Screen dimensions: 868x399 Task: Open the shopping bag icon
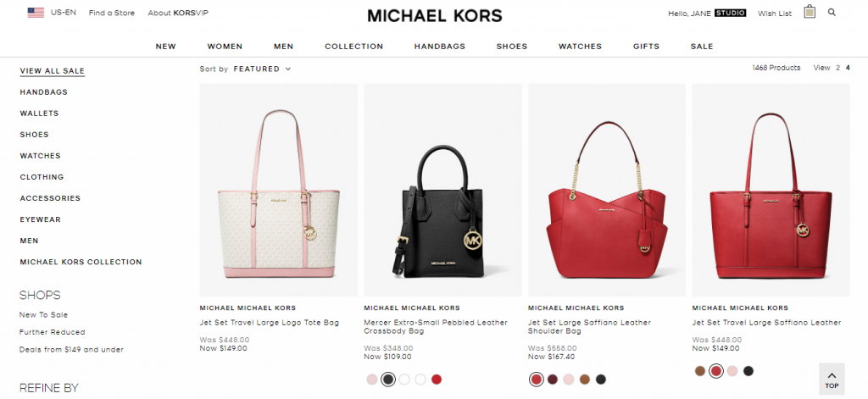click(810, 12)
